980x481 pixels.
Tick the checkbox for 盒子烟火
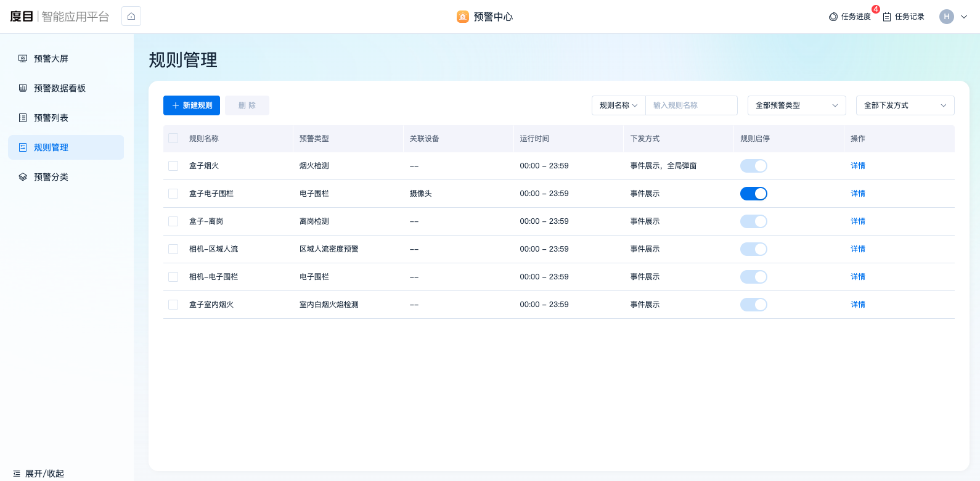pos(173,166)
